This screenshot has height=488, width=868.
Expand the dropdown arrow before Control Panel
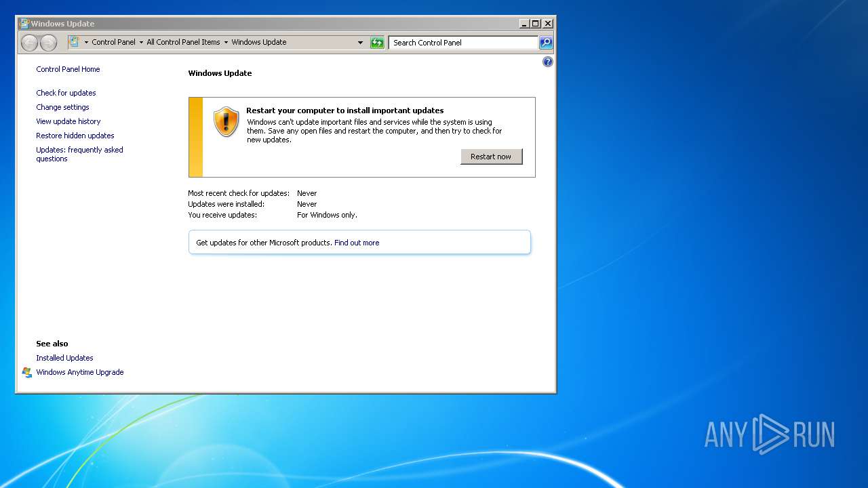point(86,42)
